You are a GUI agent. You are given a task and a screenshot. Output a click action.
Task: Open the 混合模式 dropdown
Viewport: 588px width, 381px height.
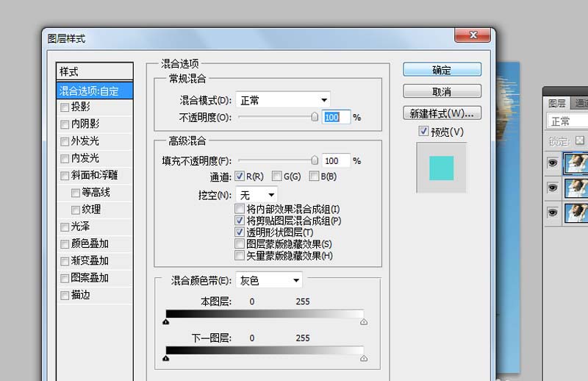[283, 100]
